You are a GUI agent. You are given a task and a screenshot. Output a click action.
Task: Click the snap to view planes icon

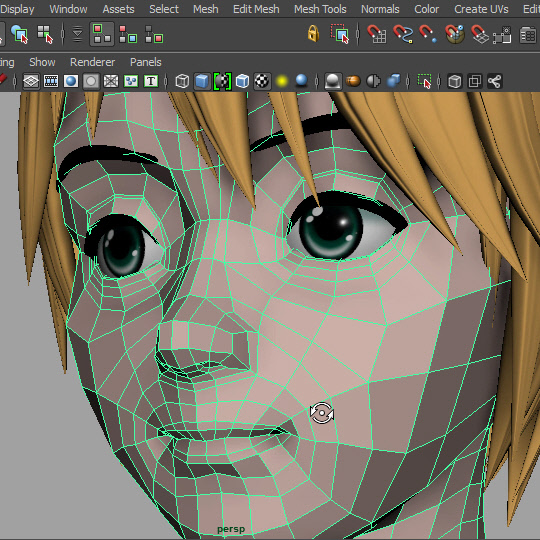(x=480, y=34)
